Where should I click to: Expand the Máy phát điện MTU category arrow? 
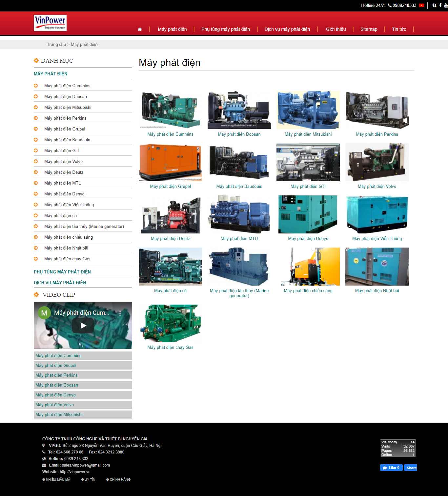point(36,183)
